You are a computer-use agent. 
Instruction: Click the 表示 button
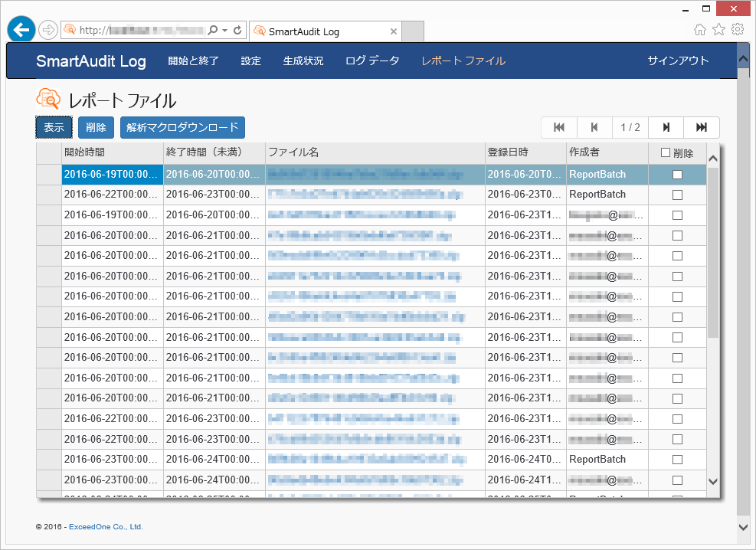[54, 127]
